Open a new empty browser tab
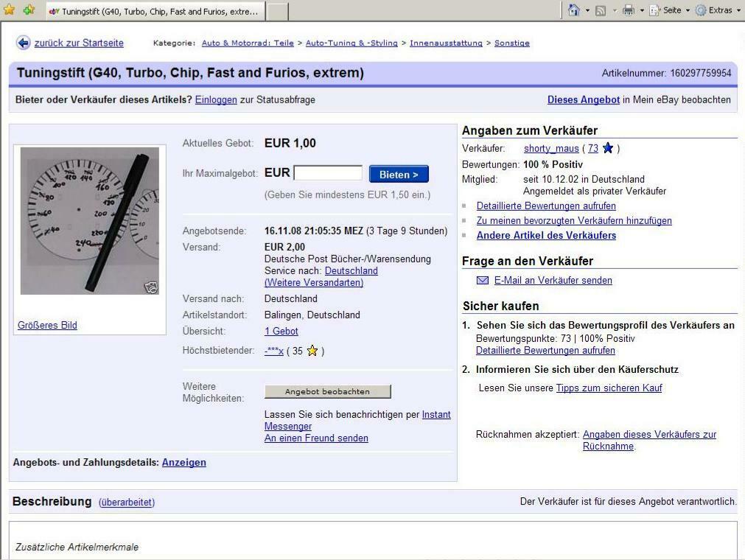Viewport: 745px width, 560px height. pos(276,12)
